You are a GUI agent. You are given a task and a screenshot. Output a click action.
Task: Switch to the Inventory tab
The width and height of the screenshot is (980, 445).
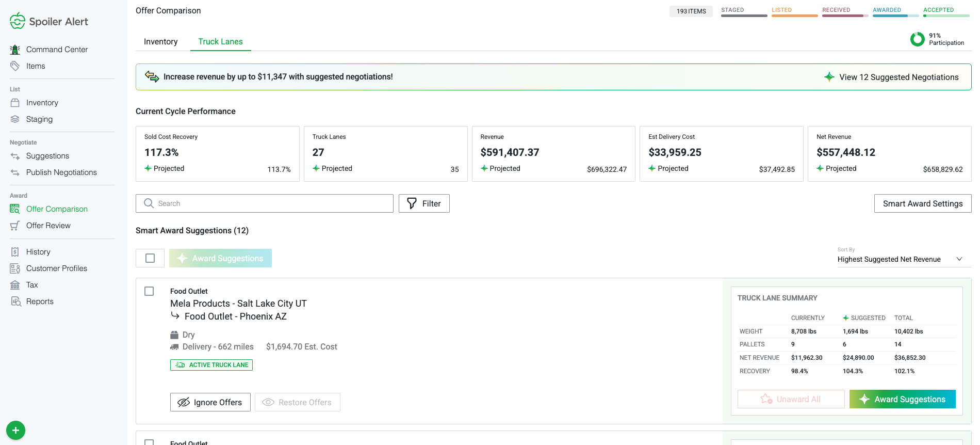pos(160,42)
